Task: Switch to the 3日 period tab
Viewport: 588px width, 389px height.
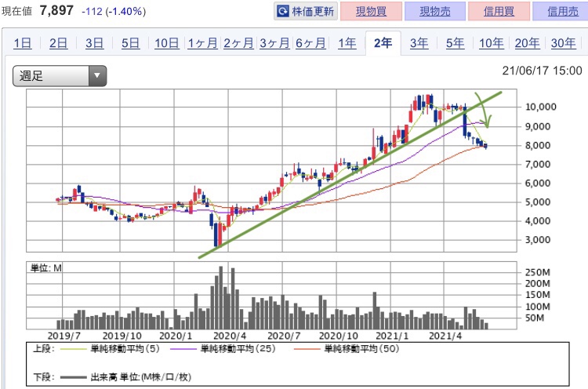Action: point(95,43)
